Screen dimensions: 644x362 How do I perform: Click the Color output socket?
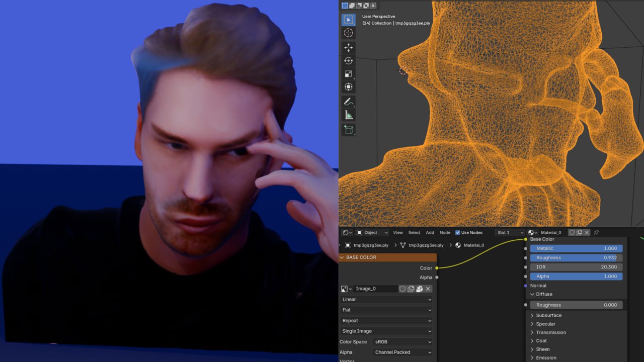(x=437, y=268)
